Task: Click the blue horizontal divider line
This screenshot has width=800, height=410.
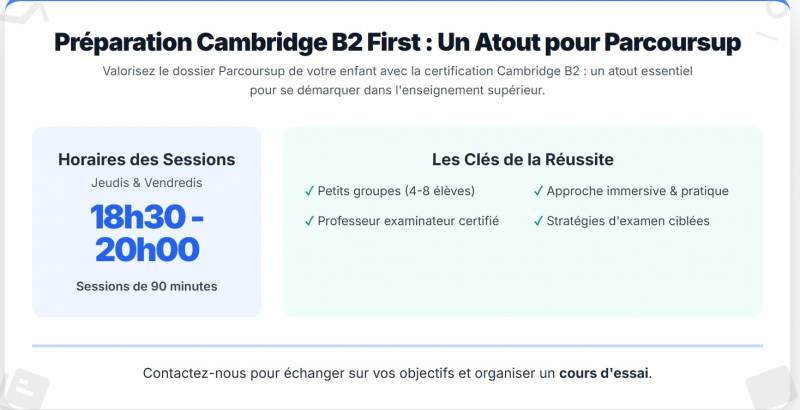Action: pos(397,346)
